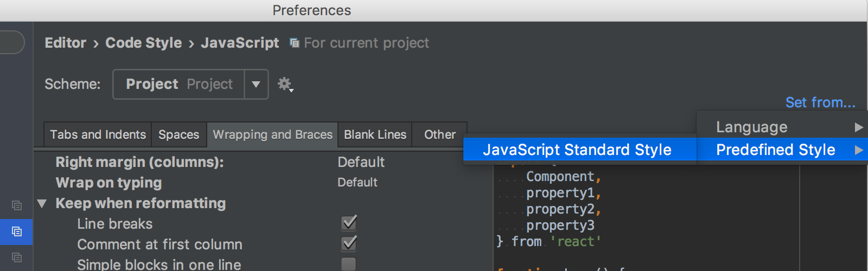Click the 'react' string in preview
Viewport: 868px width, 271px height.
point(576,242)
